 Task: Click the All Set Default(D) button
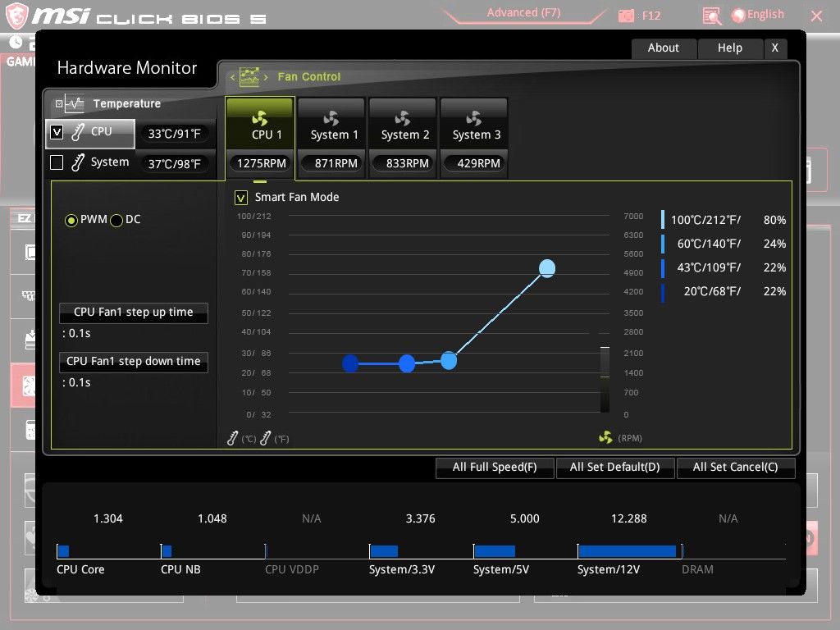(x=615, y=467)
